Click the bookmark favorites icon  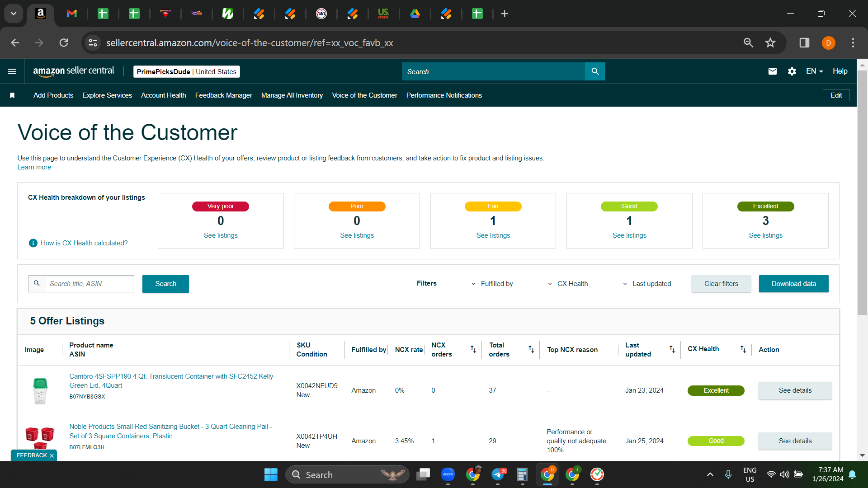tap(12, 95)
